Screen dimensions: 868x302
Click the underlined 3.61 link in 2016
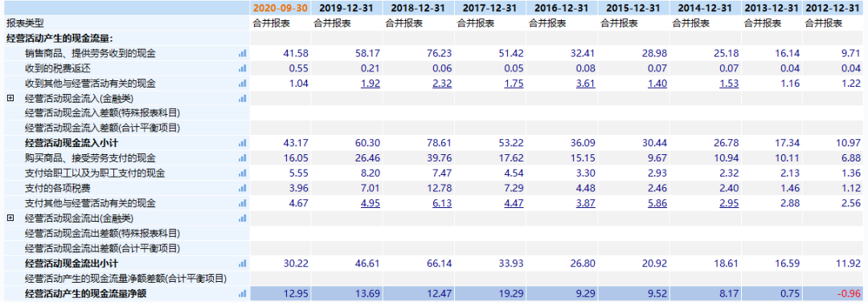(585, 84)
